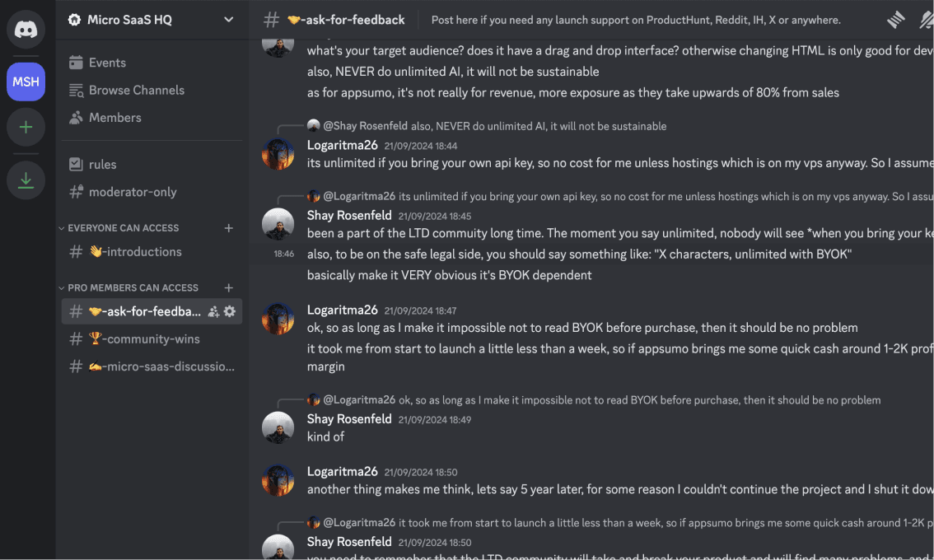Toggle the channel notification bell

click(926, 20)
